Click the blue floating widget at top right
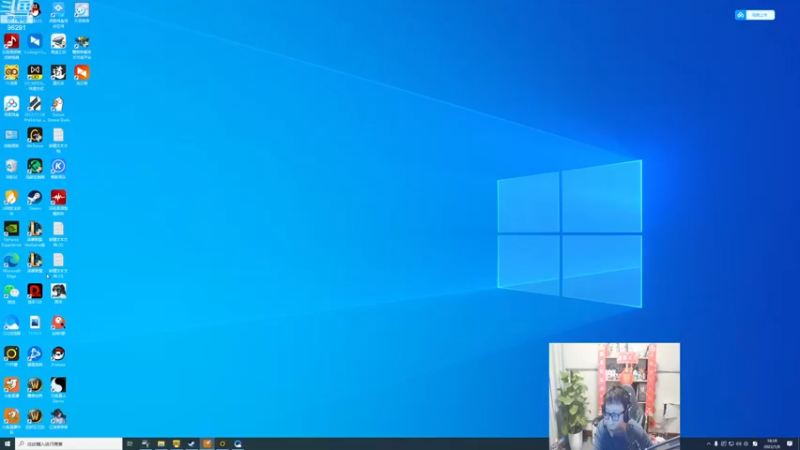 pos(755,15)
